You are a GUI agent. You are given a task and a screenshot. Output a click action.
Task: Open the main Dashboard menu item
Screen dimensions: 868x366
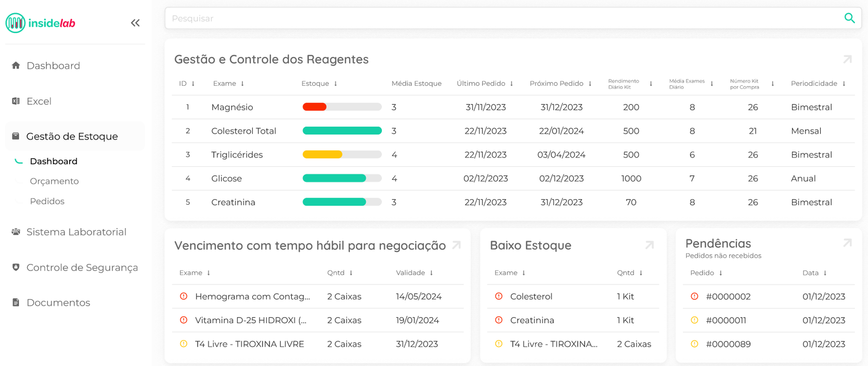pos(53,65)
